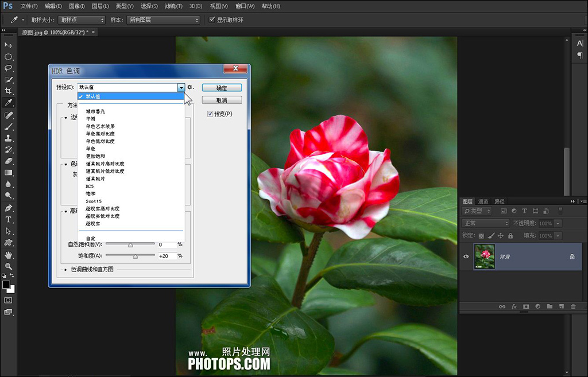
Task: Create a new layer group folder
Action: point(550,306)
